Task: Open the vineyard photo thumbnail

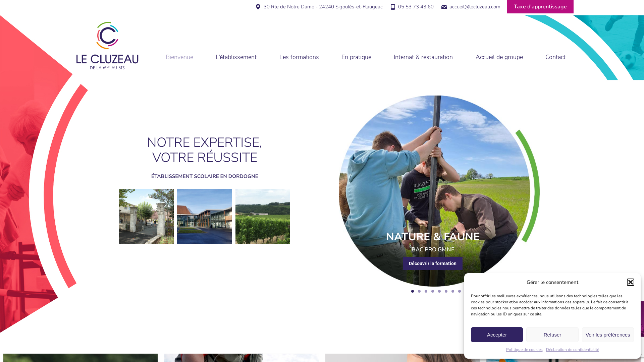Action: point(263,216)
